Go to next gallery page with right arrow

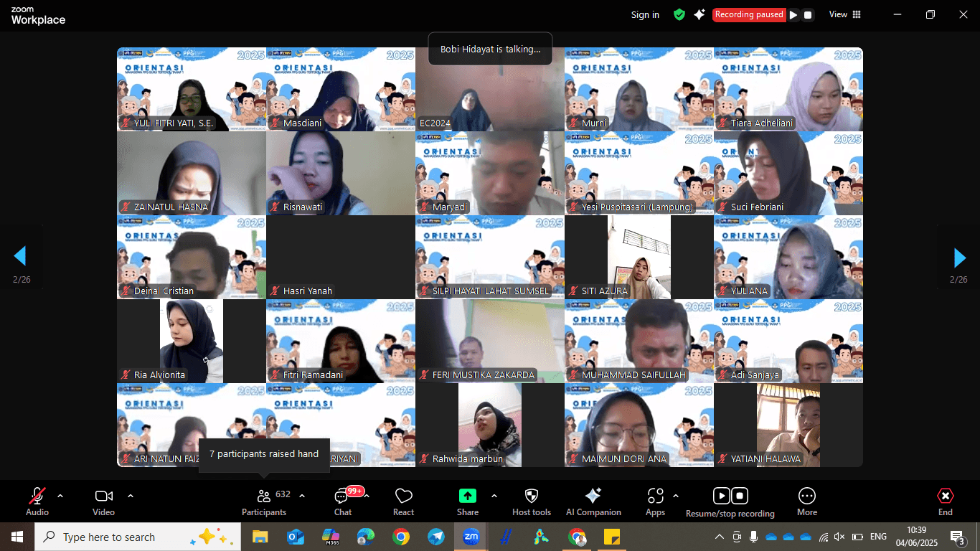959,257
